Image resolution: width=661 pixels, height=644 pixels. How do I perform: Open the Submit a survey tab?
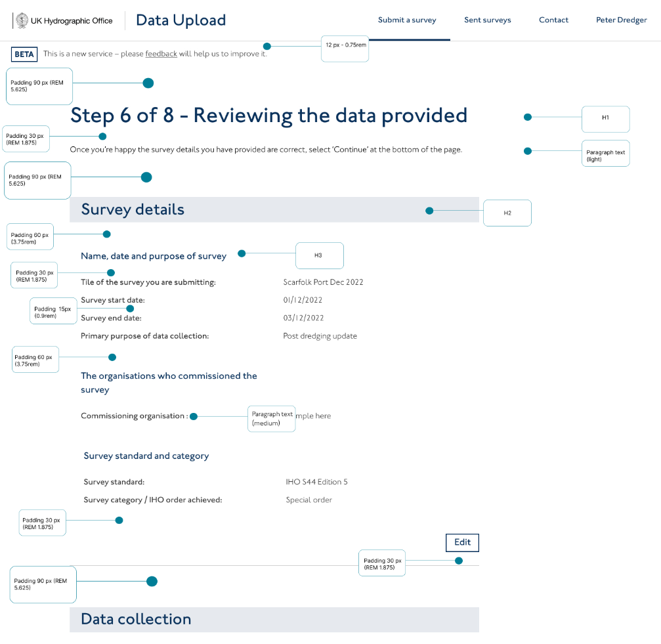tap(407, 20)
